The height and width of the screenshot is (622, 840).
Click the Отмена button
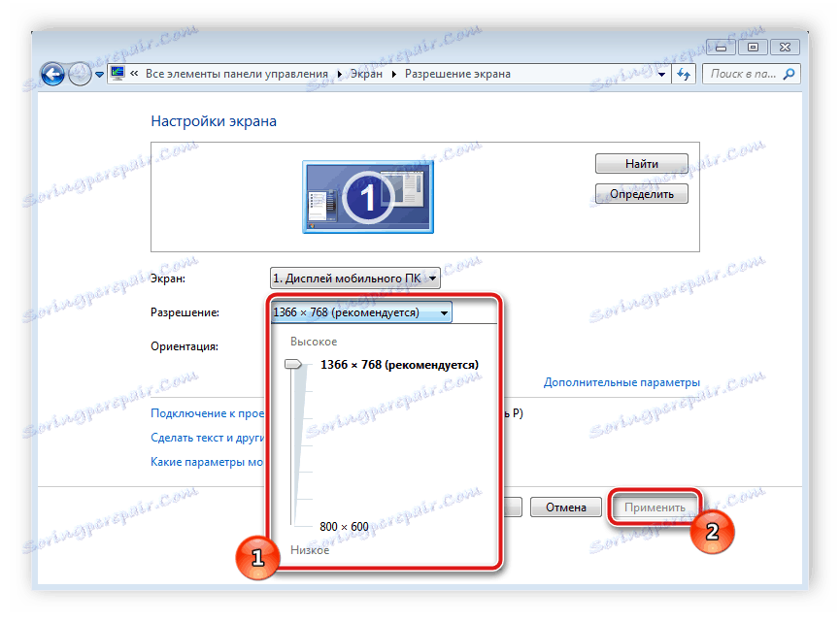point(565,506)
